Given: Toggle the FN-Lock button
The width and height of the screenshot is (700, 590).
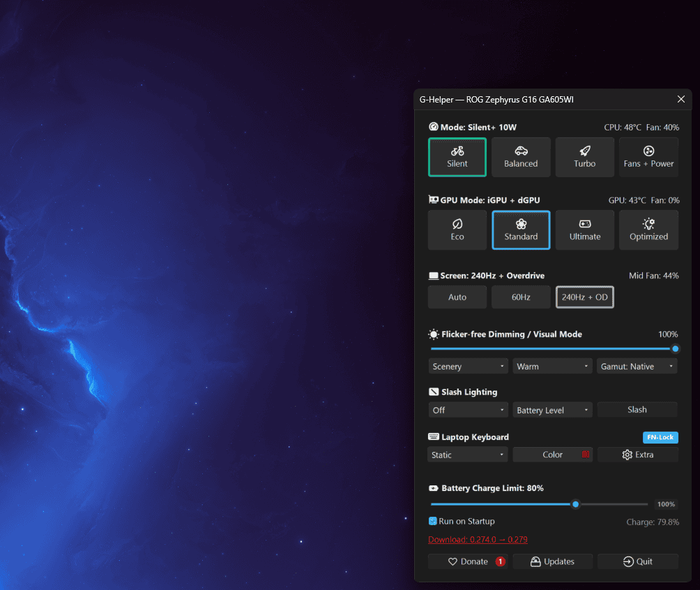Looking at the screenshot, I should click(x=660, y=437).
